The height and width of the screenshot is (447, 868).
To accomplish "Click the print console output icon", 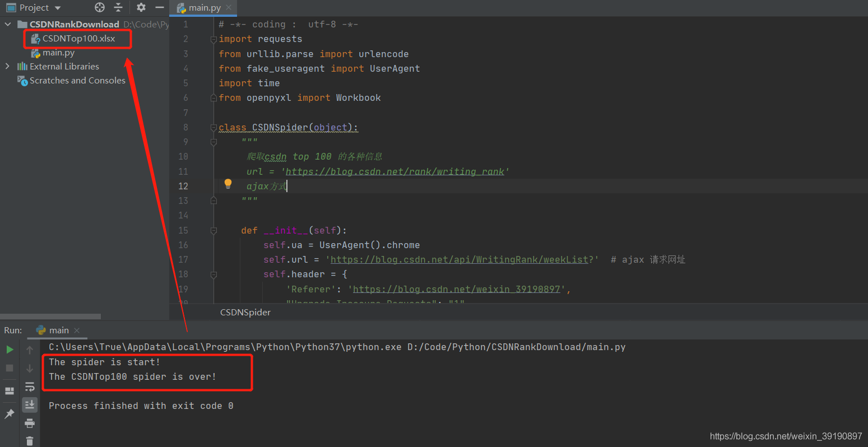I will (x=30, y=423).
